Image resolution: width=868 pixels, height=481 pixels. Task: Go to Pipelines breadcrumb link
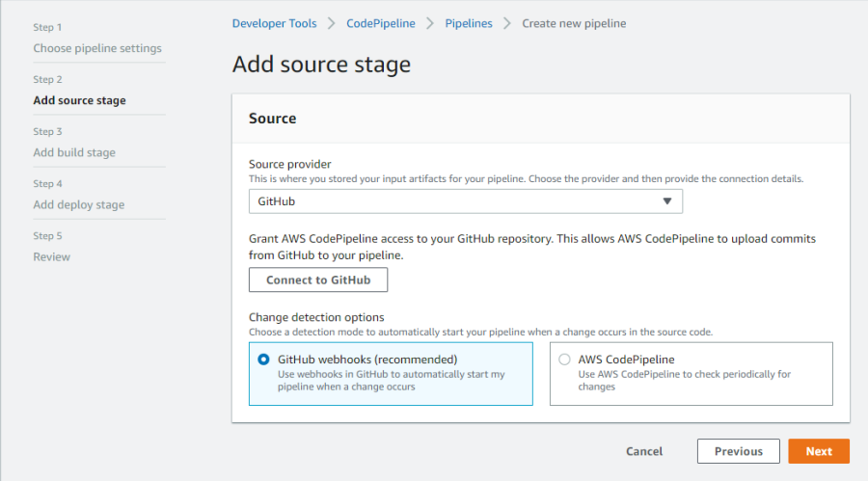point(469,23)
